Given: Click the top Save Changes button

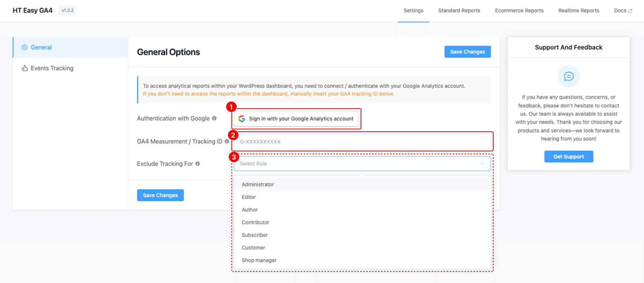Looking at the screenshot, I should (x=468, y=52).
